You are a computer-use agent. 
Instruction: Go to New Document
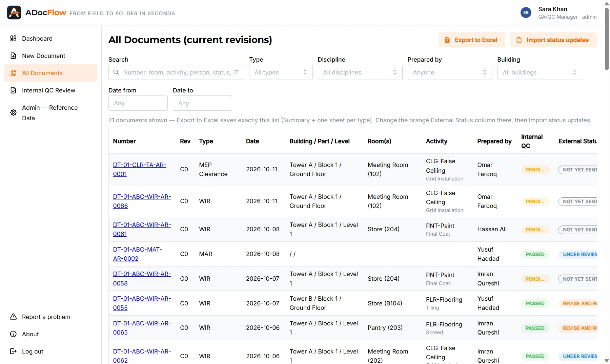tap(51, 56)
